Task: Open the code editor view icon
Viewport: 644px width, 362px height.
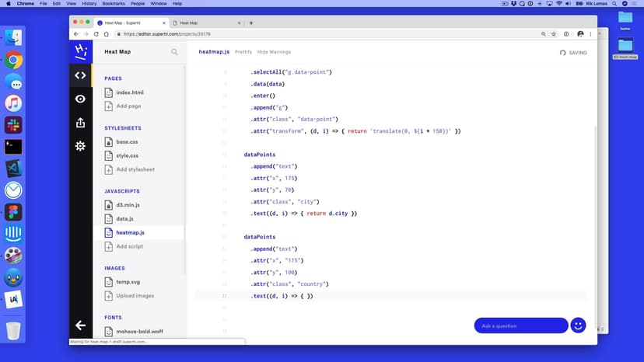Action: (80, 75)
